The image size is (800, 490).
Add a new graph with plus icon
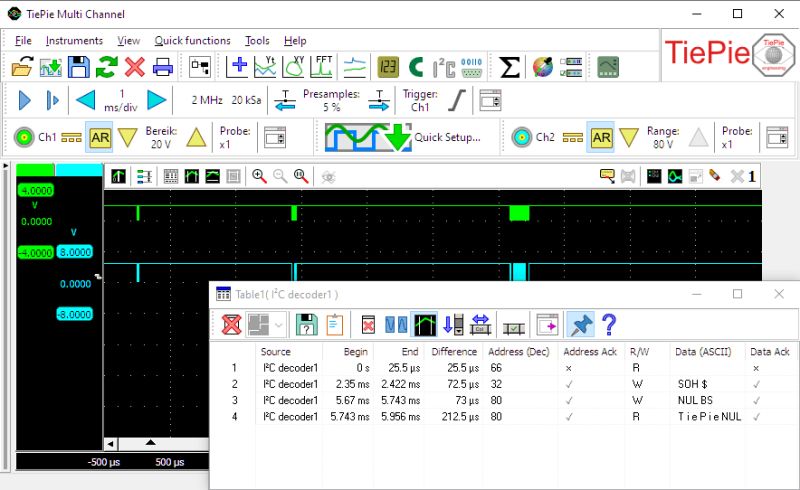click(237, 67)
